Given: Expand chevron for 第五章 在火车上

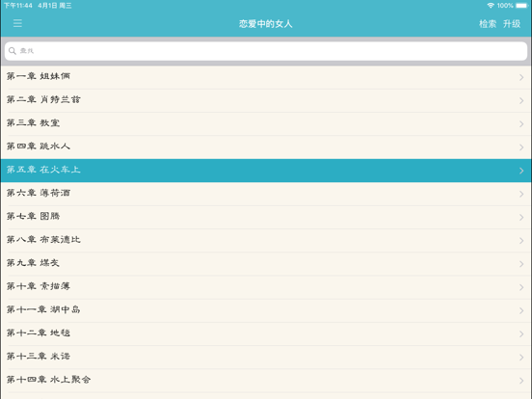Looking at the screenshot, I should pos(521,171).
